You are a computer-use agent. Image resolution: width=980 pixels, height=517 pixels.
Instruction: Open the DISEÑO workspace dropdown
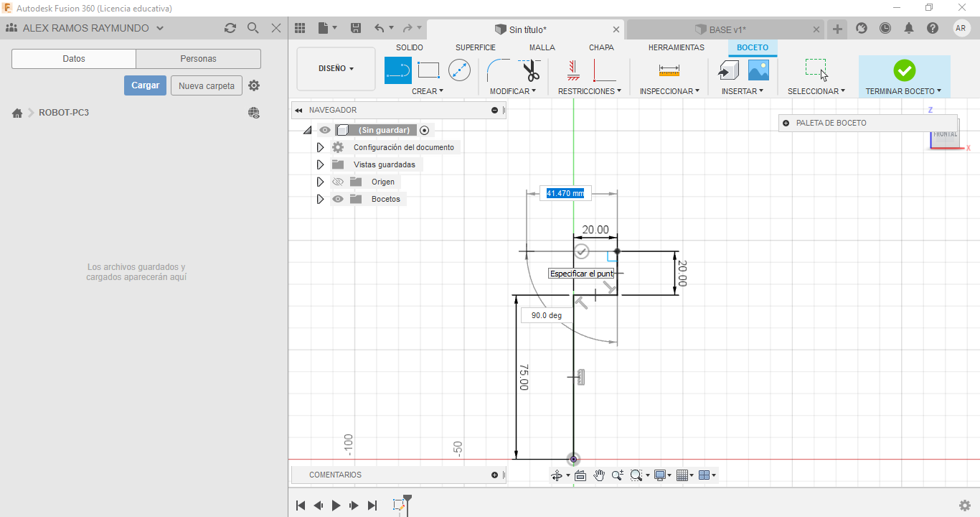pyautogui.click(x=336, y=69)
